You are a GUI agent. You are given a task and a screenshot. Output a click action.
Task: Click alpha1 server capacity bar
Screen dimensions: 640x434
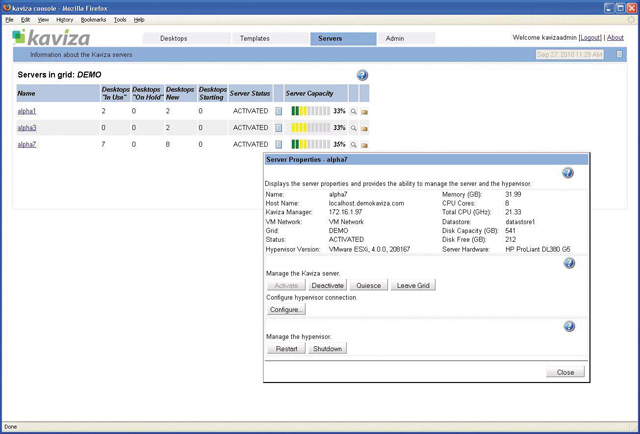click(x=311, y=111)
